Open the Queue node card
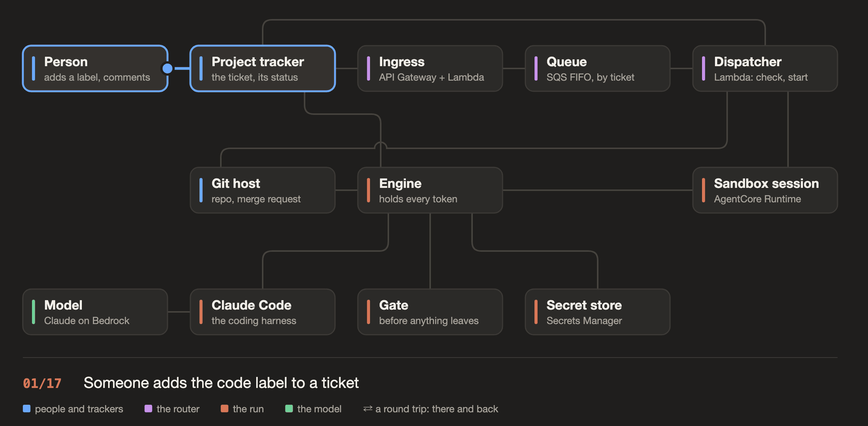Image resolution: width=868 pixels, height=426 pixels. [x=598, y=68]
